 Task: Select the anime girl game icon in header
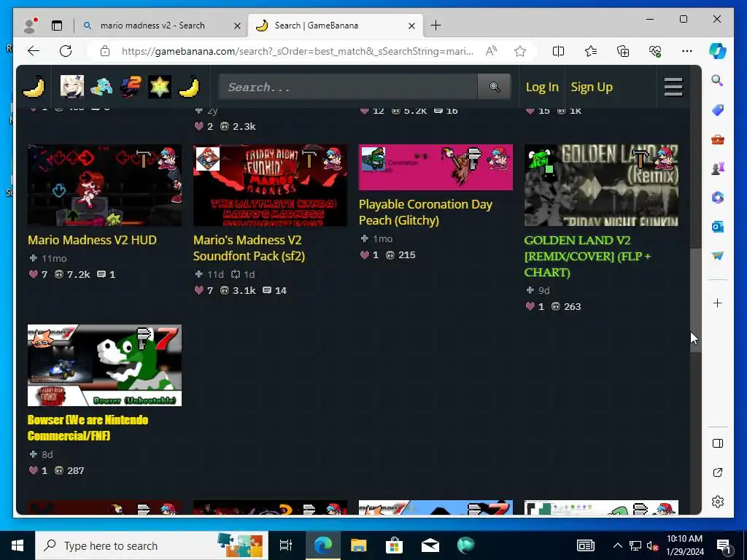pos(72,87)
